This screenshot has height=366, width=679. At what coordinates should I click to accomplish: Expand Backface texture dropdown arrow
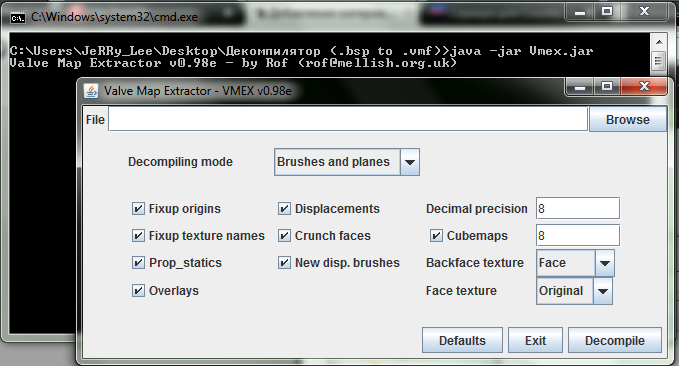605,263
